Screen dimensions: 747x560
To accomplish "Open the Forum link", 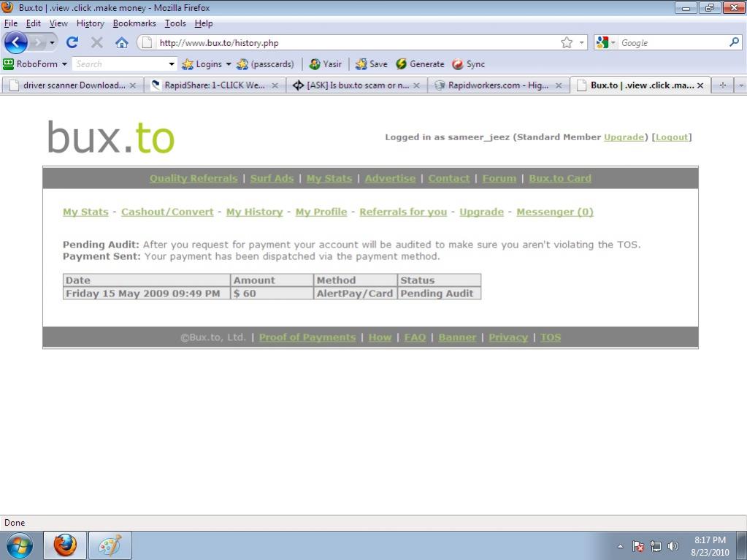I will (x=499, y=178).
